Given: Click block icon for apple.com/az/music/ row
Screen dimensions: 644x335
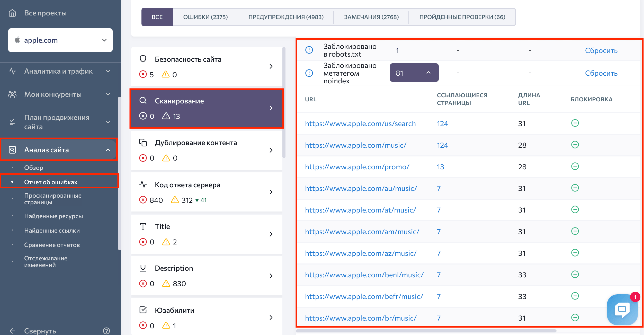Looking at the screenshot, I should [575, 253].
